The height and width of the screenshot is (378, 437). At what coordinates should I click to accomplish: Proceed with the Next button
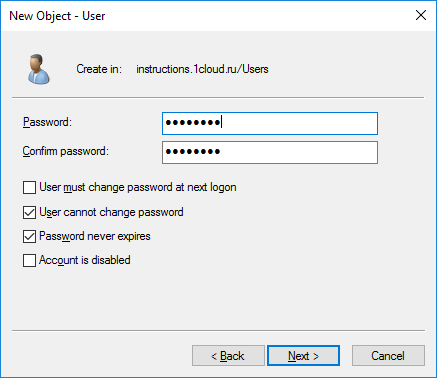303,356
